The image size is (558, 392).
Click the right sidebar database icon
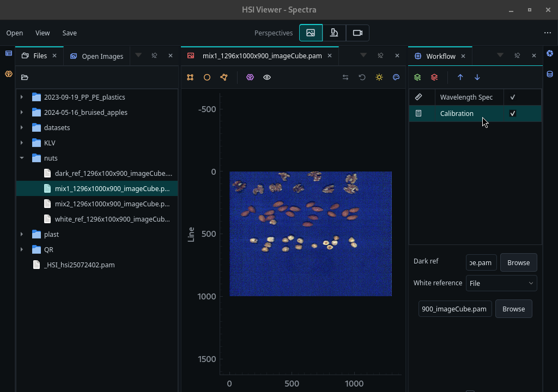pos(550,74)
